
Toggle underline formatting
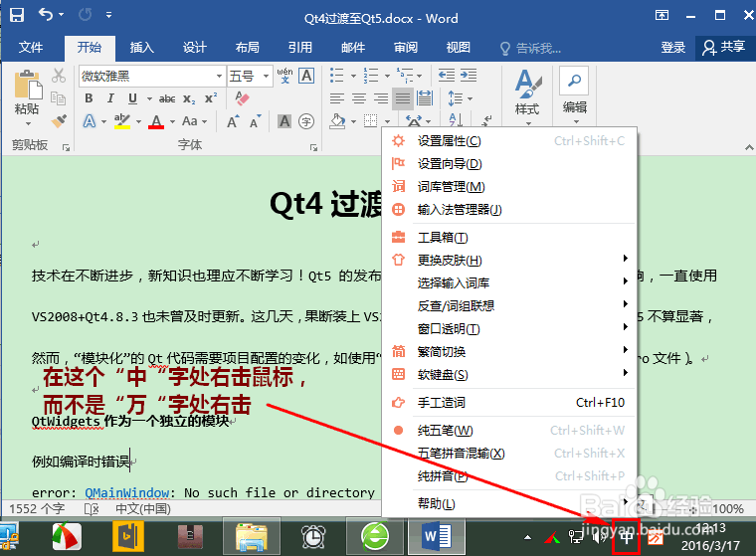pyautogui.click(x=132, y=98)
